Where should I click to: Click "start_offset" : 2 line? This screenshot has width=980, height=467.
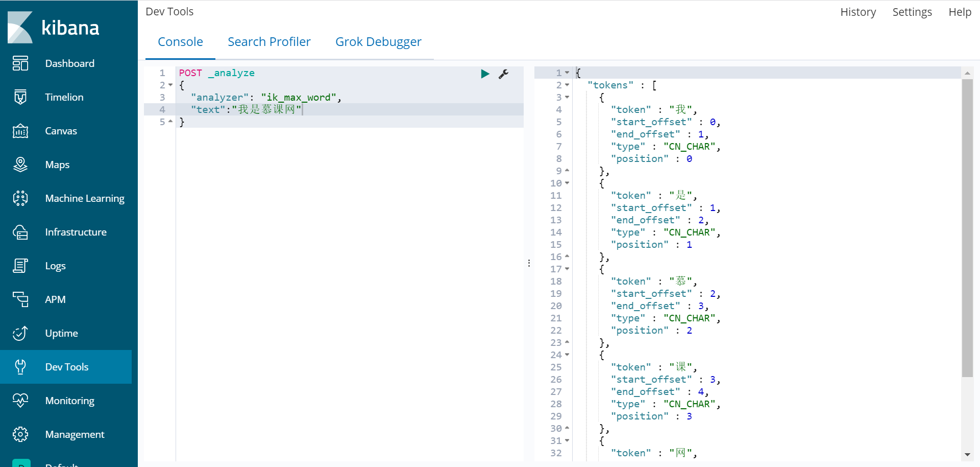[x=666, y=293]
